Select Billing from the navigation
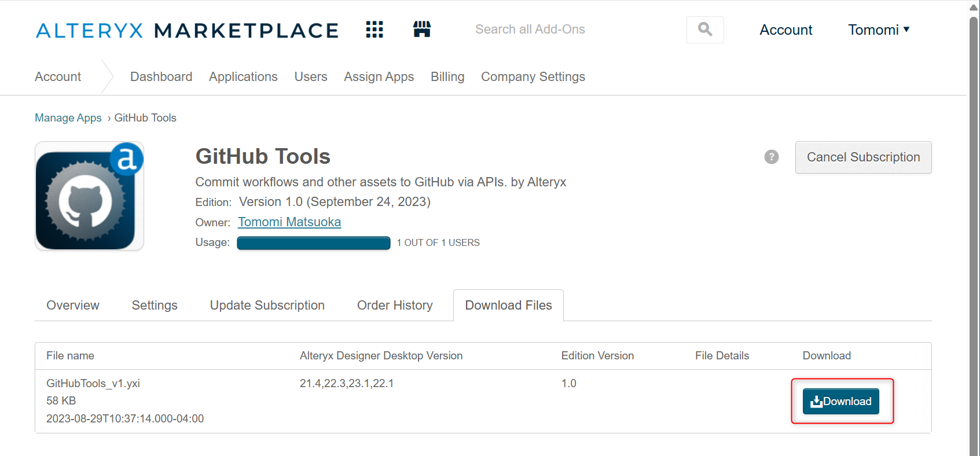Viewport: 980px width, 456px height. pos(447,77)
